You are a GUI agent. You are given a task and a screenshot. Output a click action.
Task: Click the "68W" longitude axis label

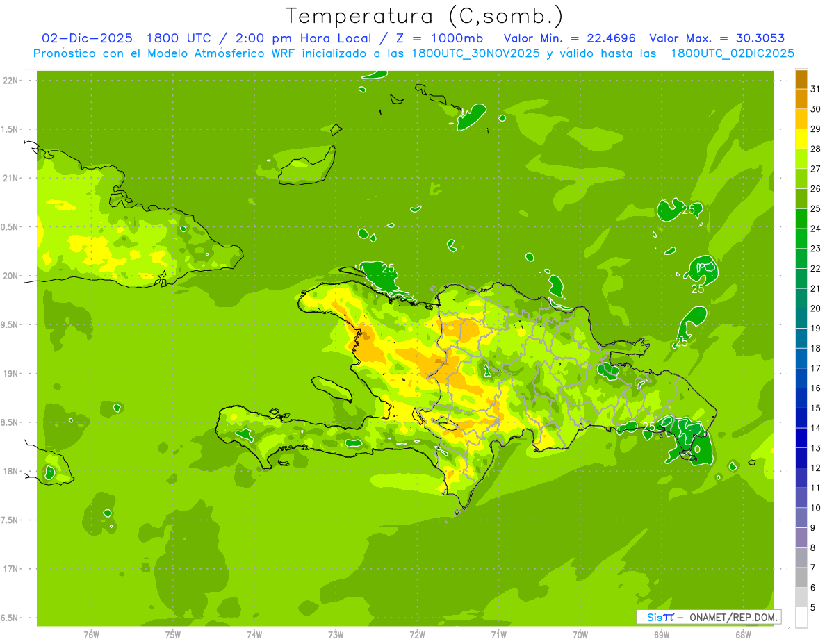click(743, 635)
